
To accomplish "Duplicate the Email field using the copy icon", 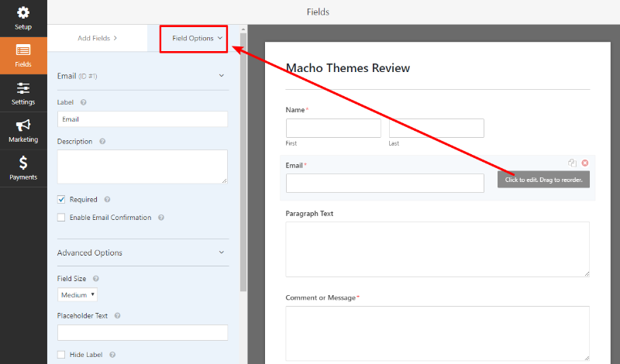I will click(x=572, y=163).
